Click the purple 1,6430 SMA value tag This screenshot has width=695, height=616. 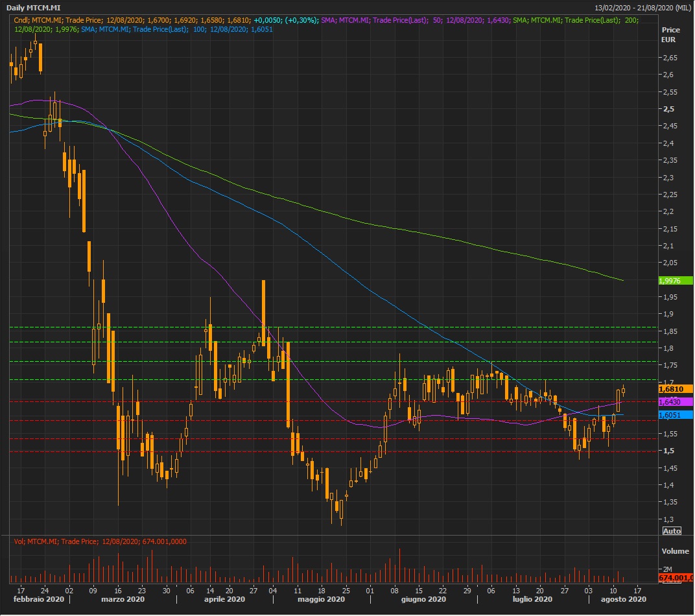pyautogui.click(x=675, y=402)
